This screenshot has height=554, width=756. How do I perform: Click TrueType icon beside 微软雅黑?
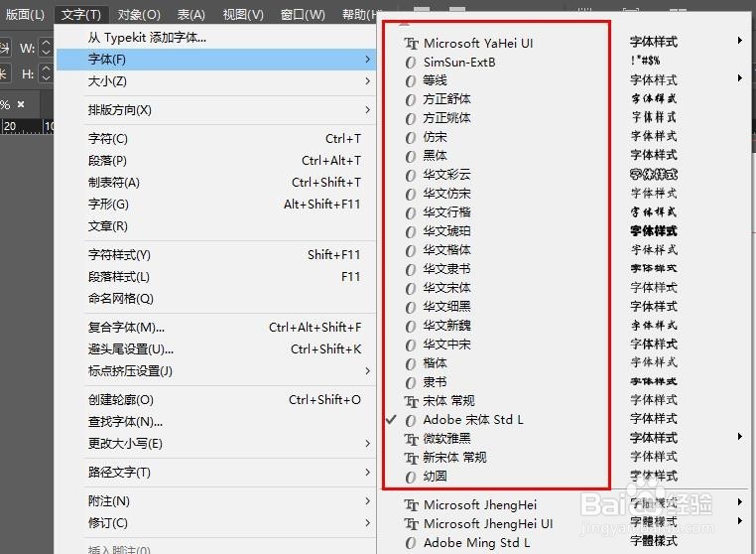[x=411, y=439]
